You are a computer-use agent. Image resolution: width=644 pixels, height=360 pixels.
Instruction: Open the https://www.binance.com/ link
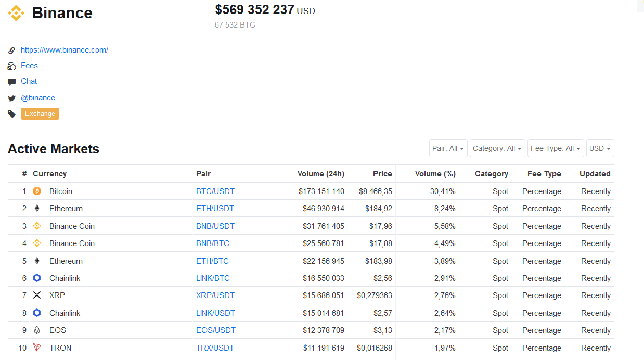click(65, 50)
